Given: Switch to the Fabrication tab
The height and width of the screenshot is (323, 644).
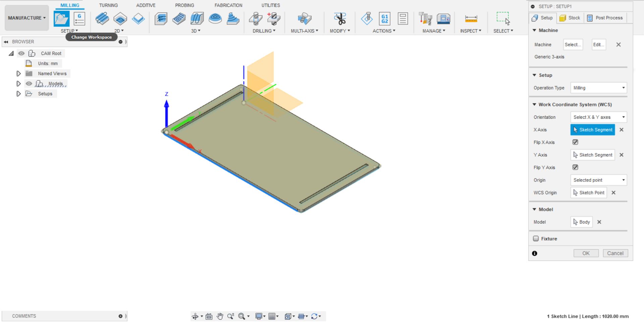Looking at the screenshot, I should pyautogui.click(x=228, y=5).
